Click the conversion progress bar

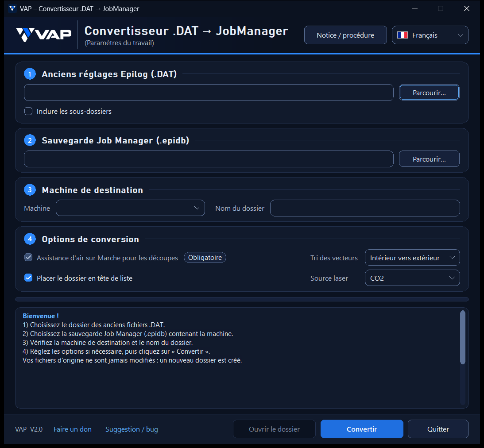coord(242,299)
